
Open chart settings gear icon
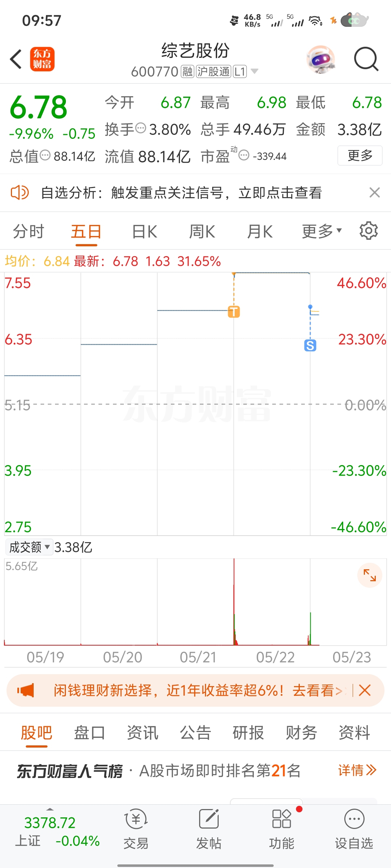tap(369, 231)
